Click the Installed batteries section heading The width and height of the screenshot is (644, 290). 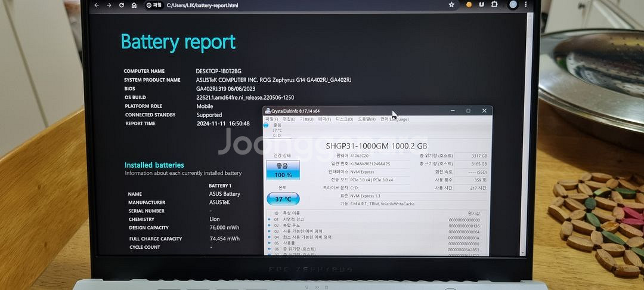coord(154,165)
